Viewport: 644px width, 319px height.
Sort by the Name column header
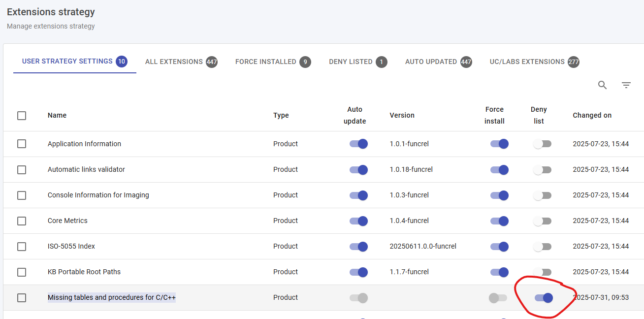point(57,115)
